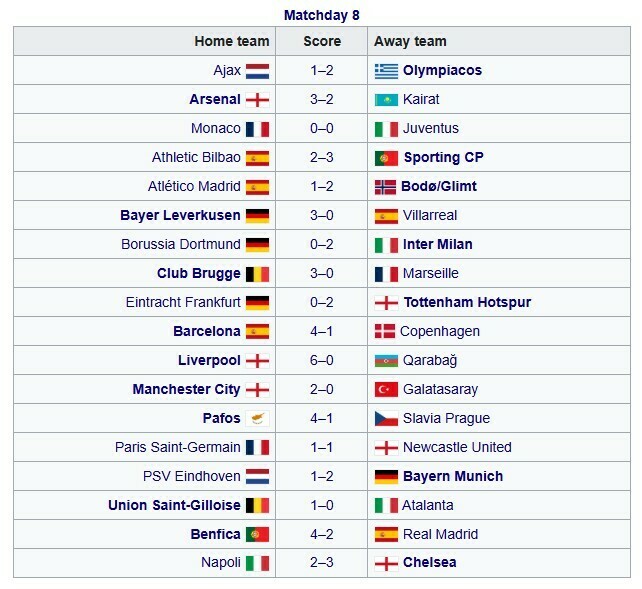Click the Azerbaijan flag next to Qarabağ

[386, 361]
